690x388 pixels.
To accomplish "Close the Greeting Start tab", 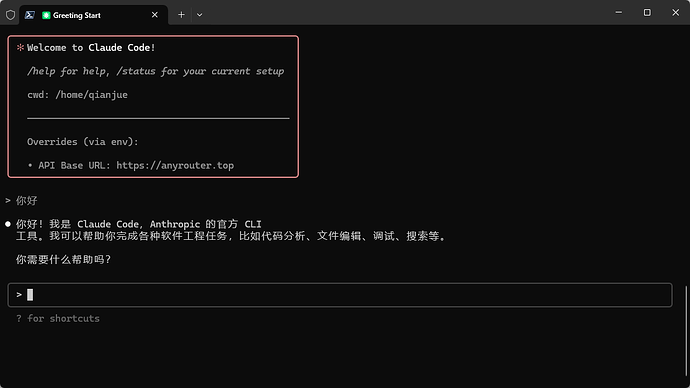I will point(154,15).
